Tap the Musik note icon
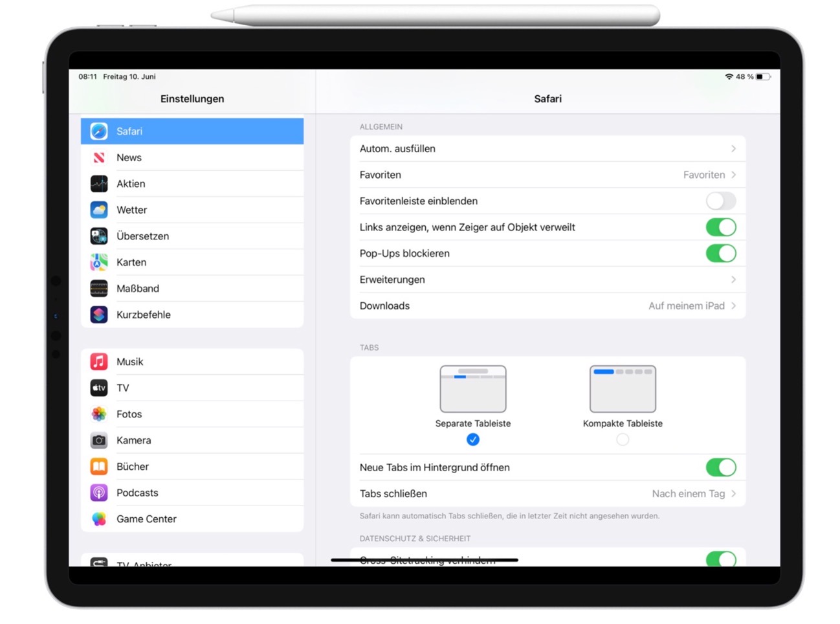Viewport: 840px width, 624px height. pos(99,362)
